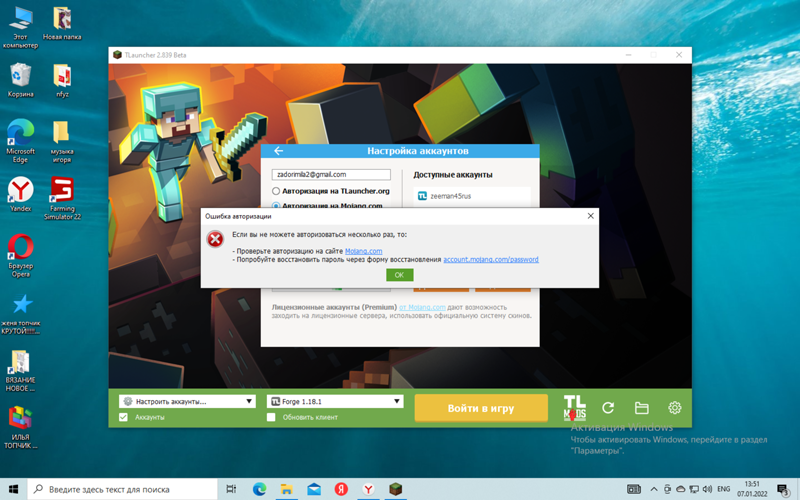Open launcher settings gear icon
The image size is (800, 500).
[x=675, y=408]
